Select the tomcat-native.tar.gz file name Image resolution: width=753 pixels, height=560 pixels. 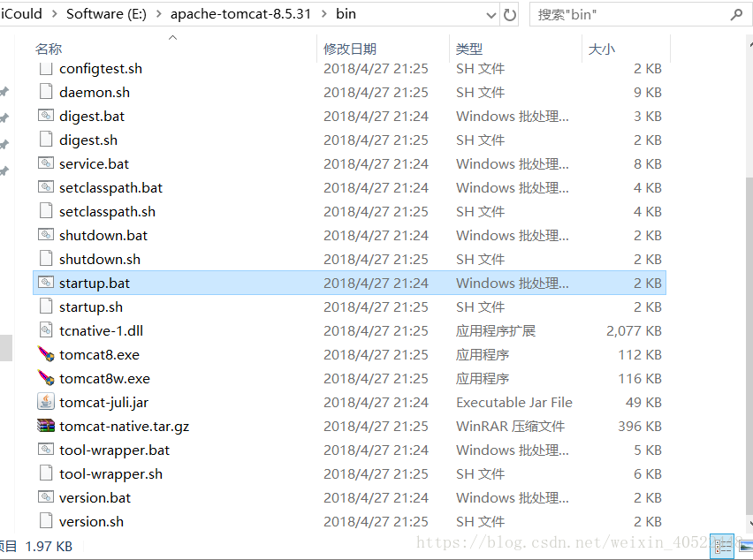124,427
